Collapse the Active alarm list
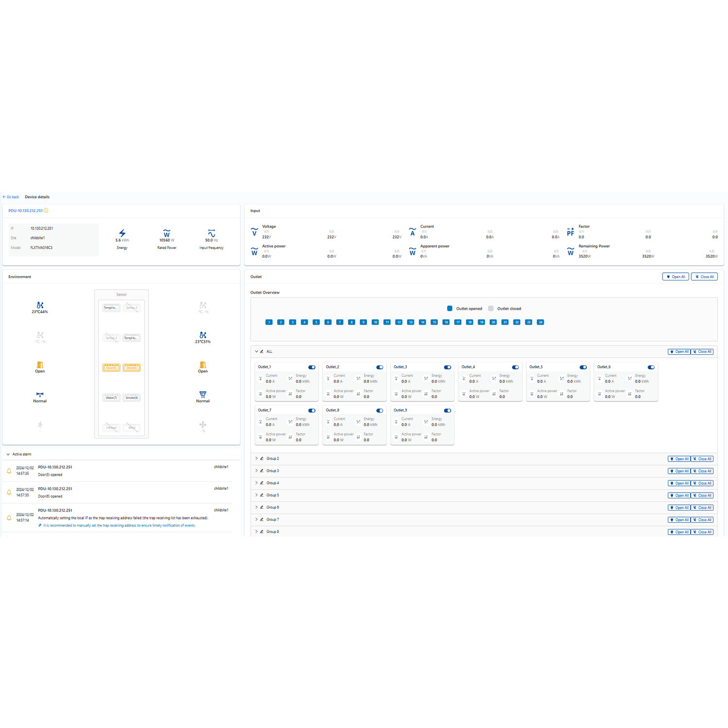 [8, 454]
